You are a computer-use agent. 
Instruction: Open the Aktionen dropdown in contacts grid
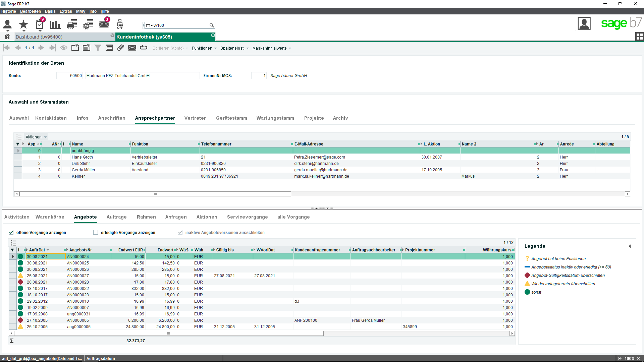click(36, 137)
